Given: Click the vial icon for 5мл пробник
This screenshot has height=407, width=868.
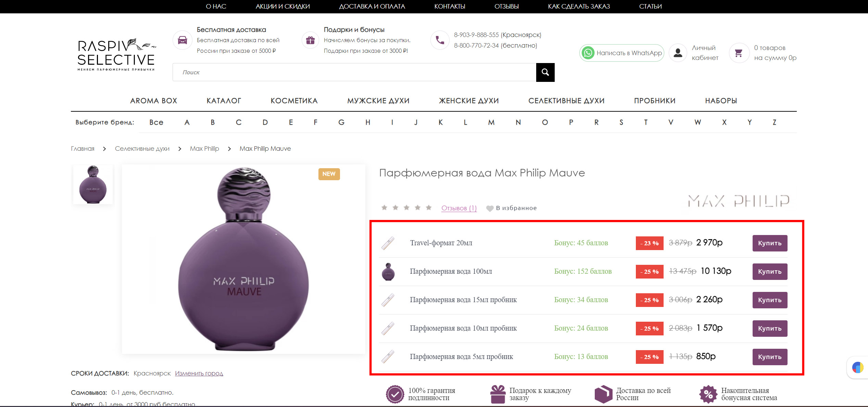Looking at the screenshot, I should click(x=388, y=357).
